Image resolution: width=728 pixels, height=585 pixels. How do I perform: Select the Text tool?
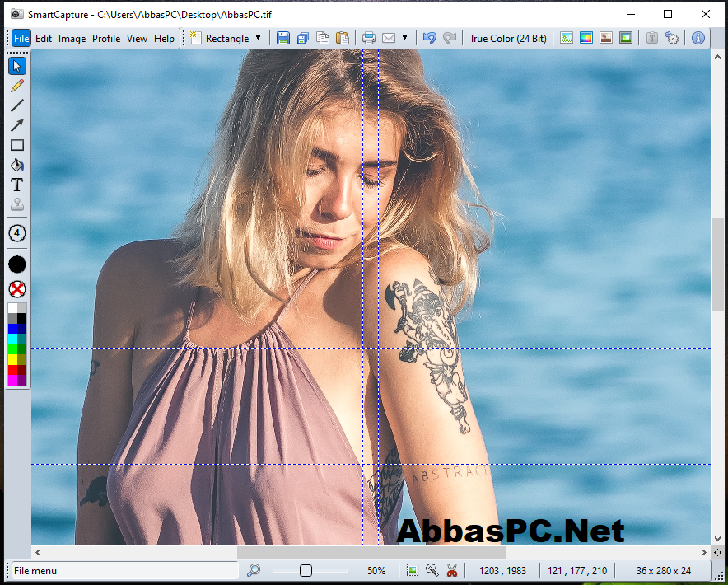click(17, 185)
